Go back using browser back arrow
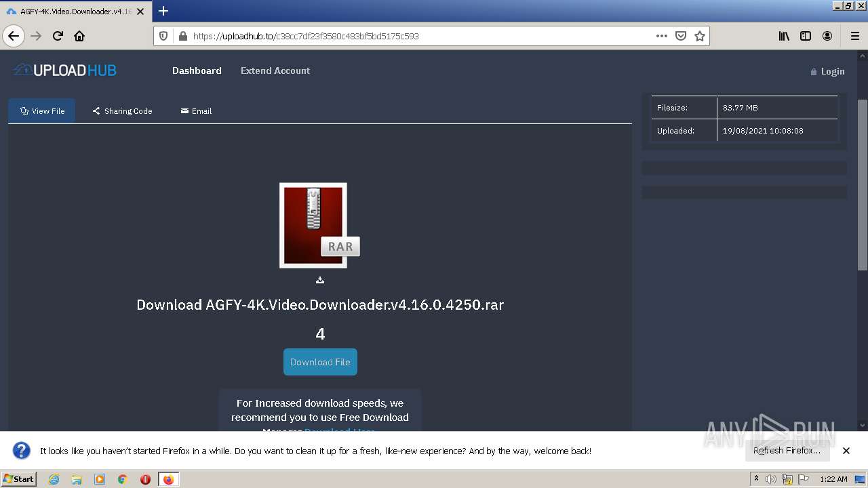 tap(14, 36)
